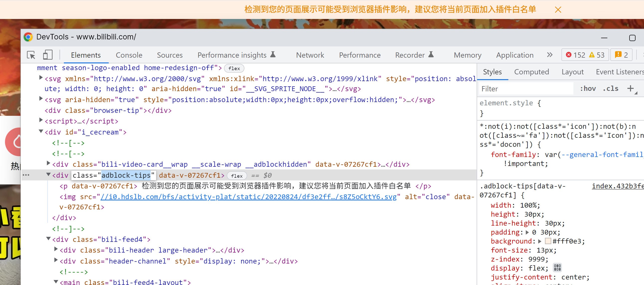644x285 pixels.
Task: Click the #fff0e3 background color swatch
Action: click(548, 241)
